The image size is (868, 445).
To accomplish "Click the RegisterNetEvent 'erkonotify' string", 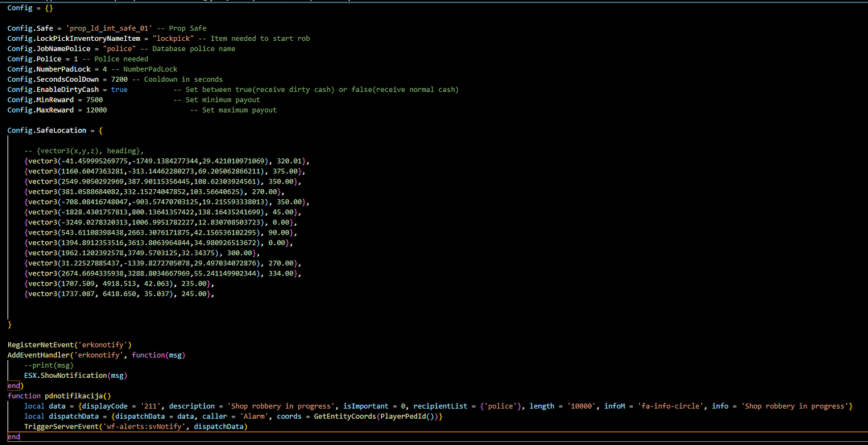I will tap(104, 344).
